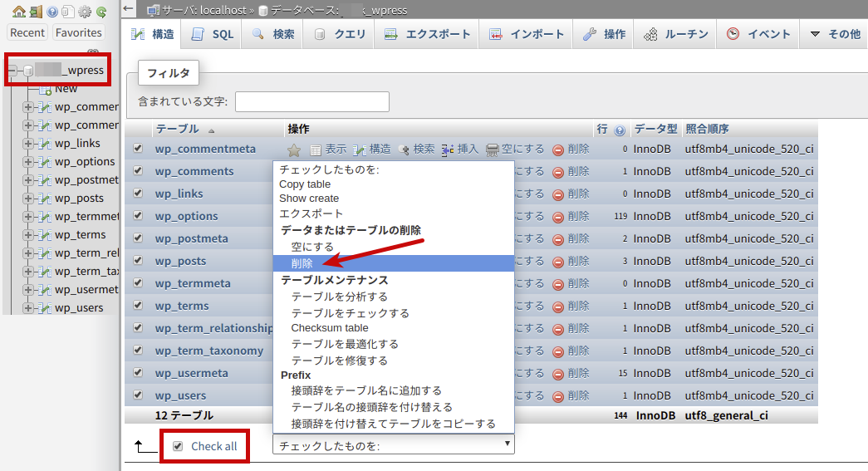
Task: Click the red delete icon in wp_usermeta row
Action: 558,374
